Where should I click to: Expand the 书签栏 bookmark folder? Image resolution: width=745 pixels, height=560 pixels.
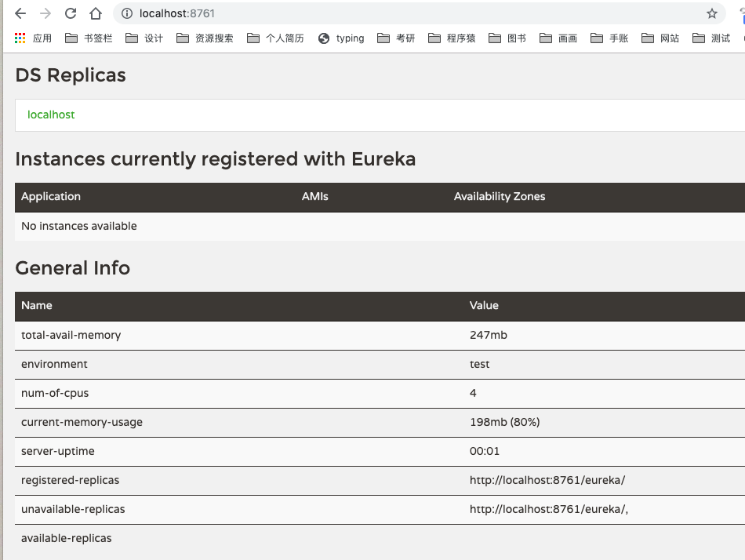pyautogui.click(x=89, y=38)
